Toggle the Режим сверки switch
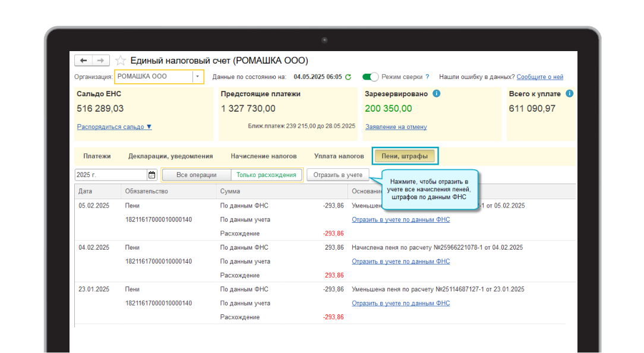This screenshot has height=353, width=644. (x=370, y=77)
